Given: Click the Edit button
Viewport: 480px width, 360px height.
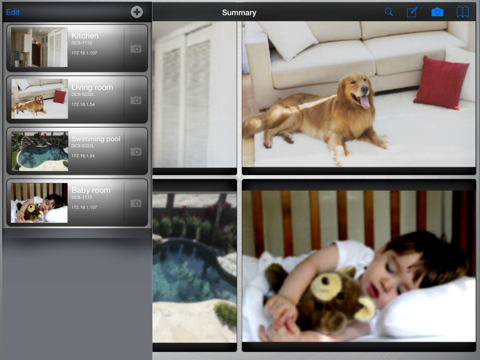Looking at the screenshot, I should tap(13, 12).
